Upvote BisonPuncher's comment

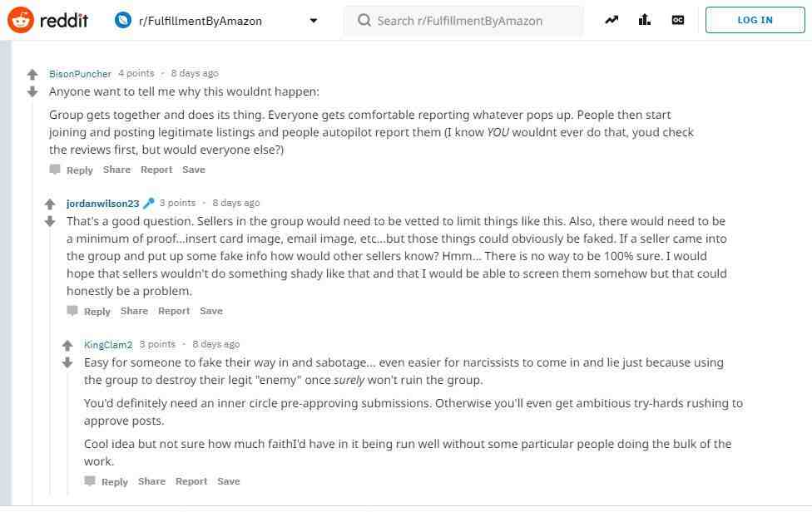click(32, 75)
